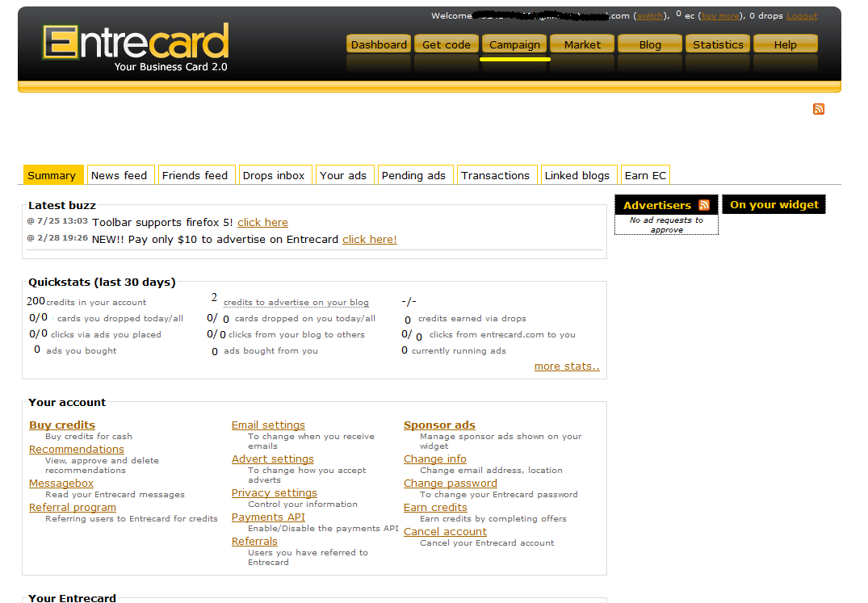
Task: Open the Help menu
Action: click(786, 44)
